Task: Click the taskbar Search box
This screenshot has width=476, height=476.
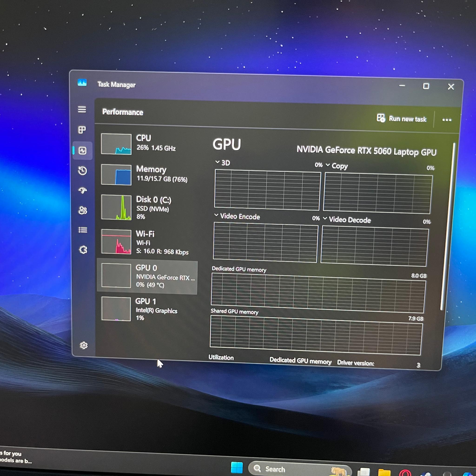Action: click(x=300, y=469)
